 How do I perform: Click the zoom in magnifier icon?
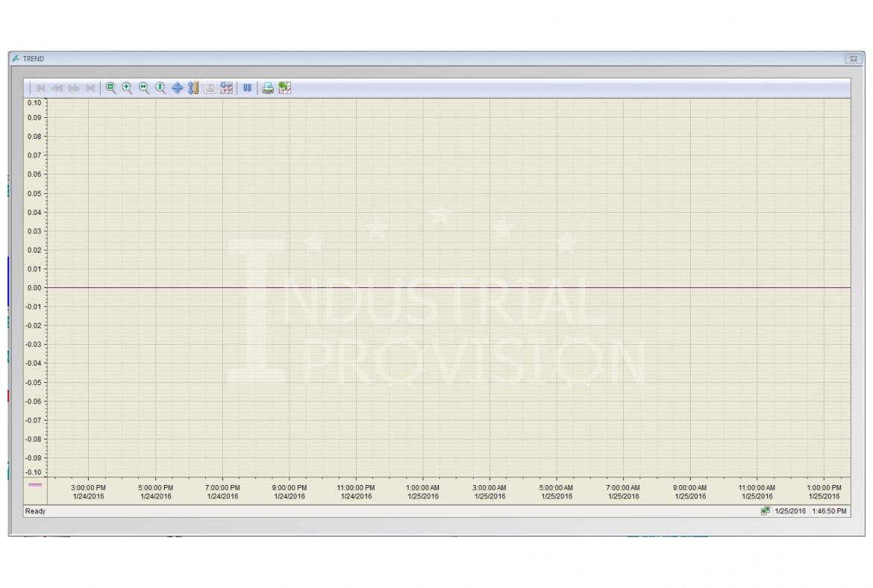pyautogui.click(x=127, y=88)
